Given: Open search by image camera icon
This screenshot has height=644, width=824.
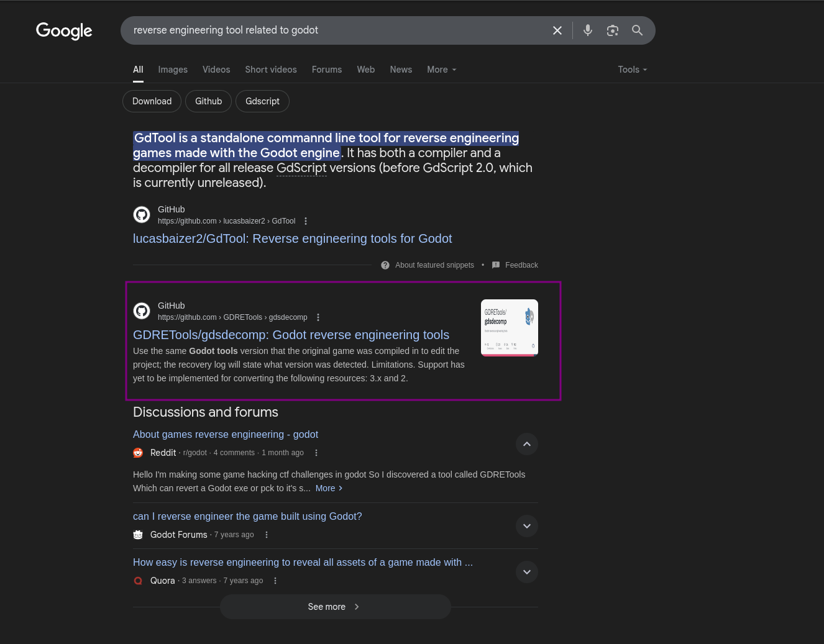Looking at the screenshot, I should click(613, 30).
